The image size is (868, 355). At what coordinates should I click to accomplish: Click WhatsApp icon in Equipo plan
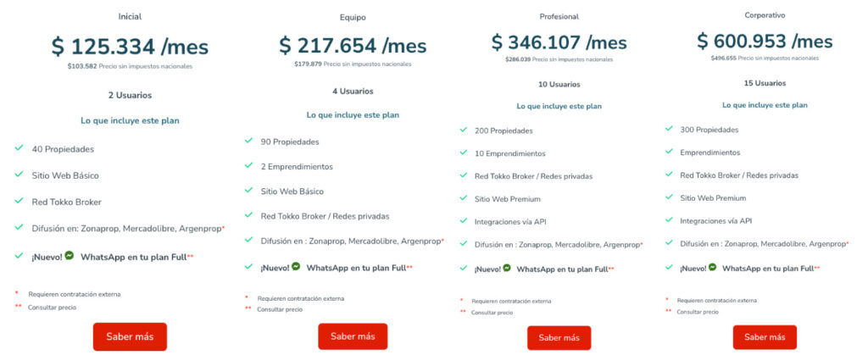tap(296, 267)
